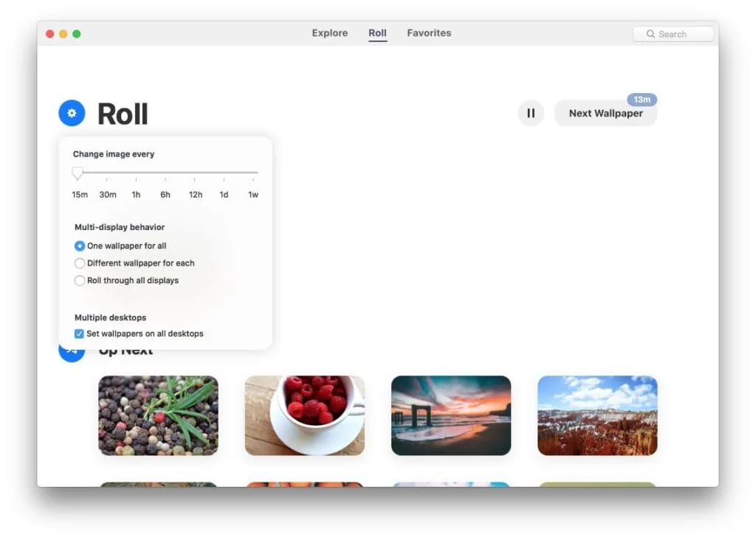This screenshot has height=540, width=756.
Task: Open the red canyon landscape wallpaper thumbnail
Action: coord(597,416)
